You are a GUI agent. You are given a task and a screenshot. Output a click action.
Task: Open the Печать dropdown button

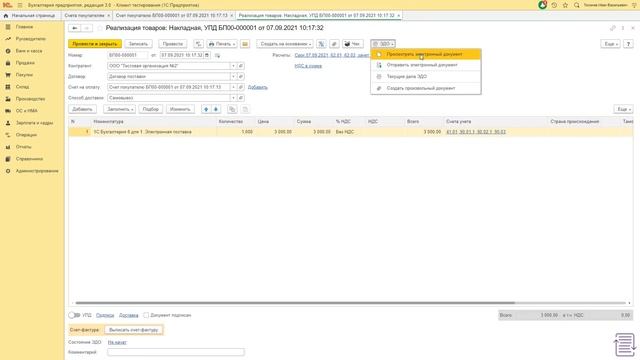(222, 44)
